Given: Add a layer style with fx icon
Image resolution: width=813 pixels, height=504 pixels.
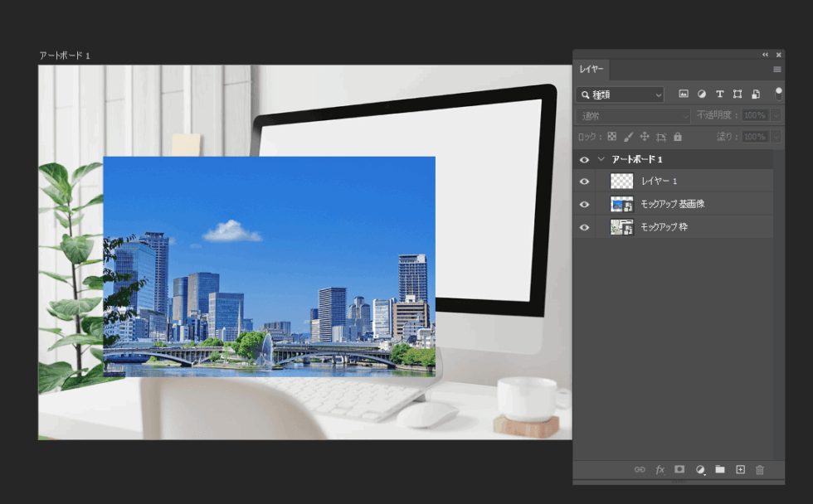Looking at the screenshot, I should (x=660, y=470).
